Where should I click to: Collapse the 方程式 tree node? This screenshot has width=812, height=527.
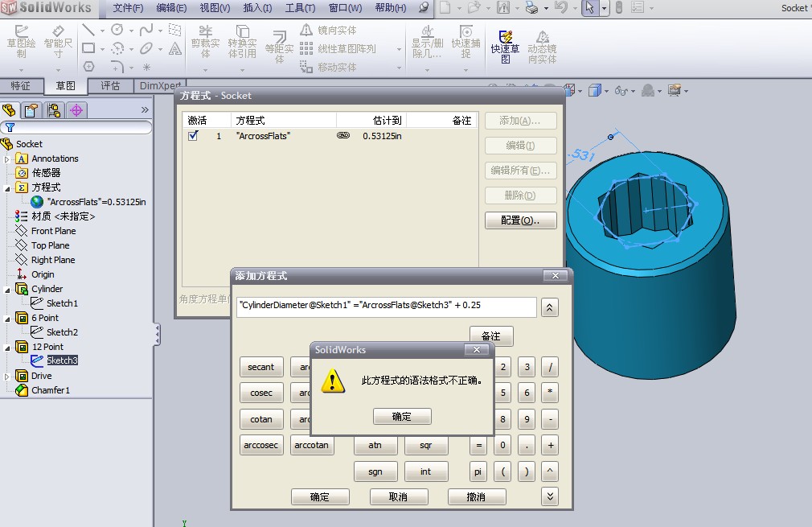coord(6,188)
